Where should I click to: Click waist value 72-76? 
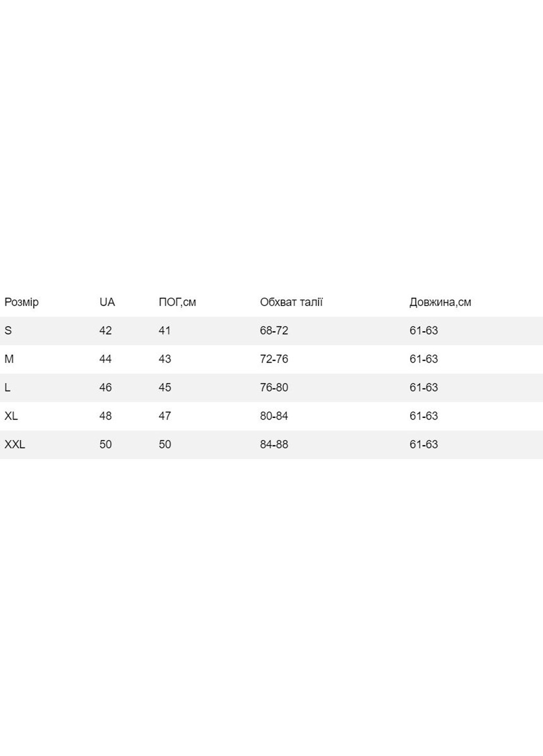point(274,359)
